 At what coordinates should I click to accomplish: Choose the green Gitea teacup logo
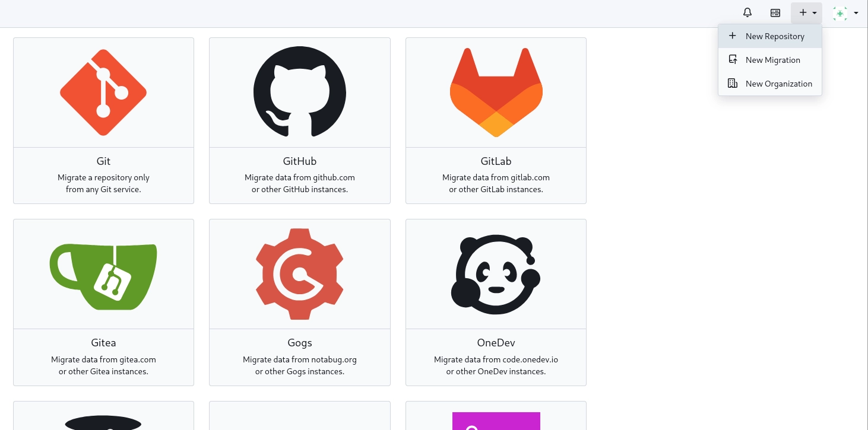(x=103, y=275)
